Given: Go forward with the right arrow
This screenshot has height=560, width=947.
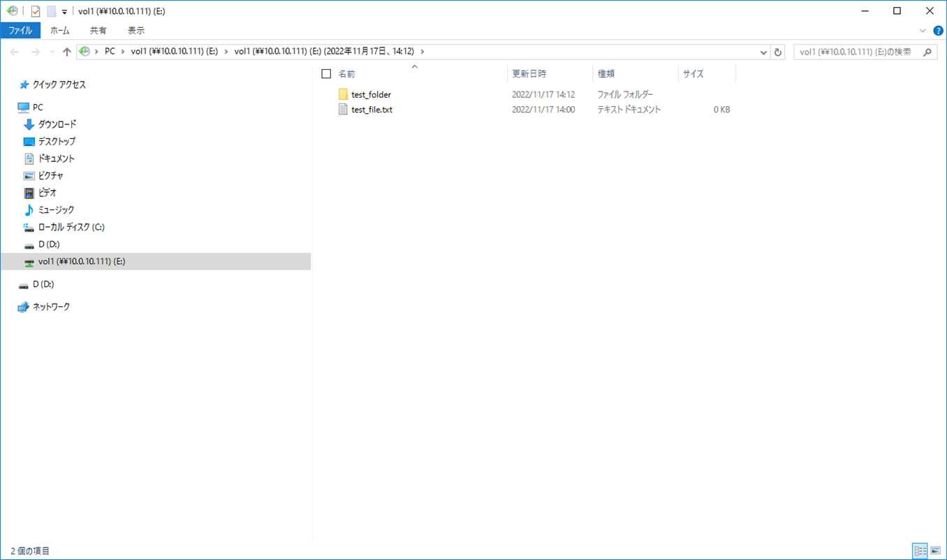Looking at the screenshot, I should coord(35,52).
